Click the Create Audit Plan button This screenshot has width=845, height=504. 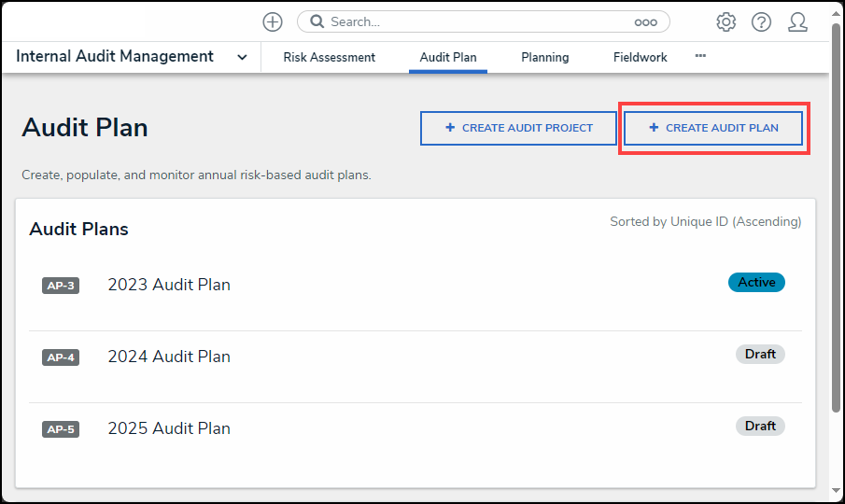713,128
